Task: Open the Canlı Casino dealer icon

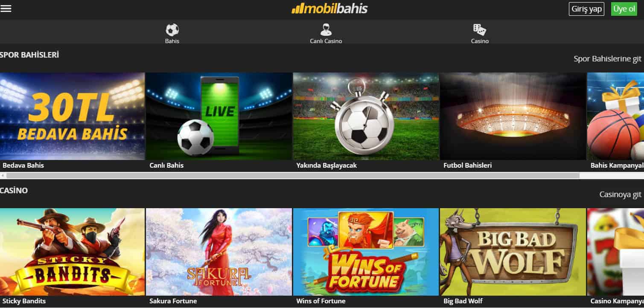Action: click(326, 30)
